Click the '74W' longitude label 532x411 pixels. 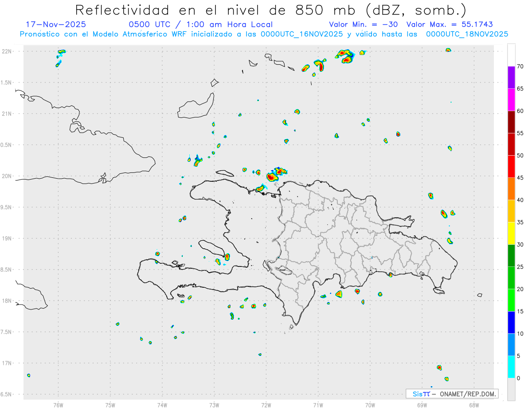point(162,405)
